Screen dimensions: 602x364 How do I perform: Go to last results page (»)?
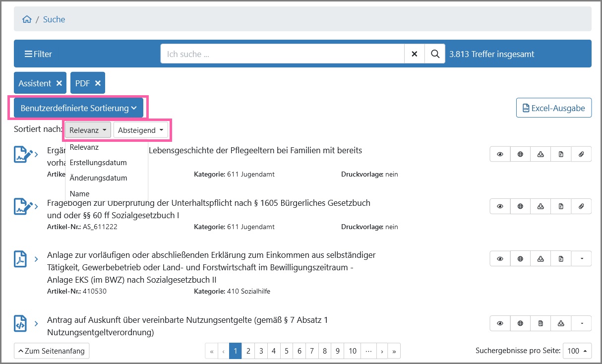click(394, 351)
